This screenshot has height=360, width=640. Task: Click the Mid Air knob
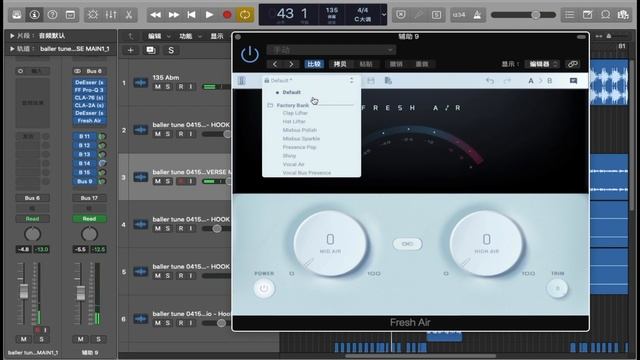click(x=330, y=243)
